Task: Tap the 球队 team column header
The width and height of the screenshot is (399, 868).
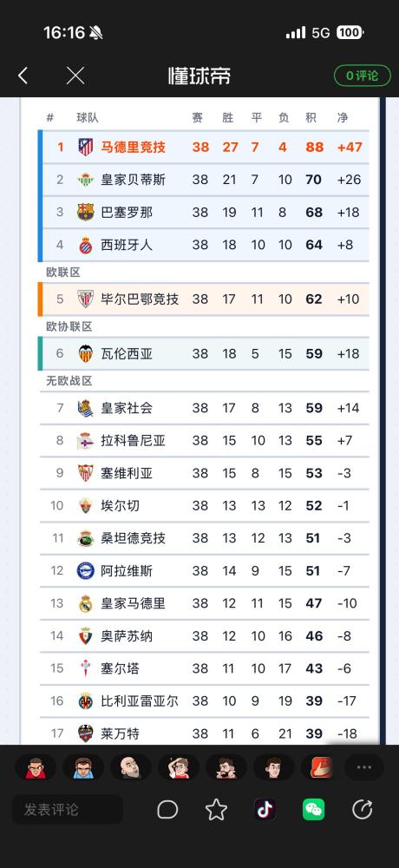Action: pyautogui.click(x=88, y=117)
